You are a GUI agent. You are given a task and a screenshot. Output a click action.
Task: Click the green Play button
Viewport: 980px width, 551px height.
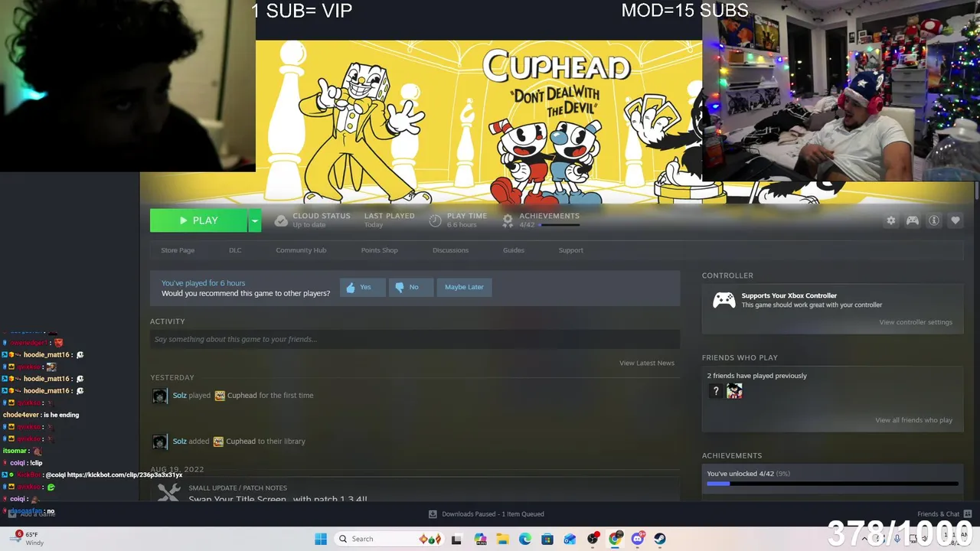(x=198, y=220)
